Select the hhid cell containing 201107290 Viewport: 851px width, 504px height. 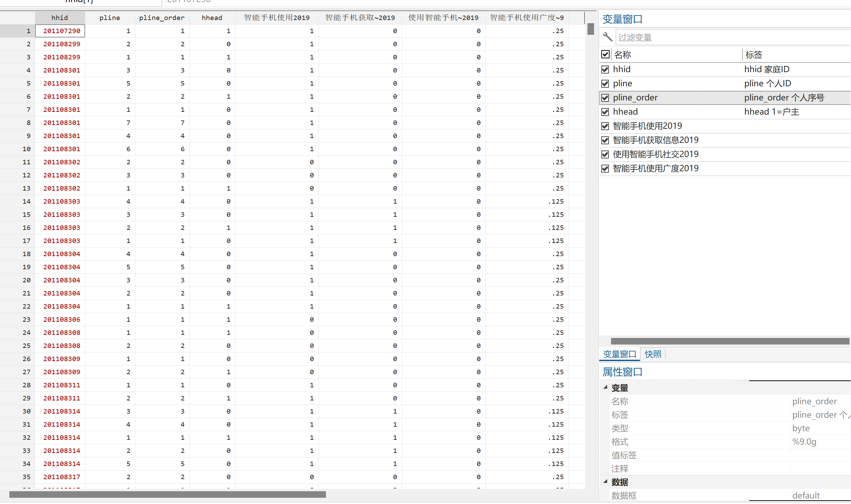61,31
